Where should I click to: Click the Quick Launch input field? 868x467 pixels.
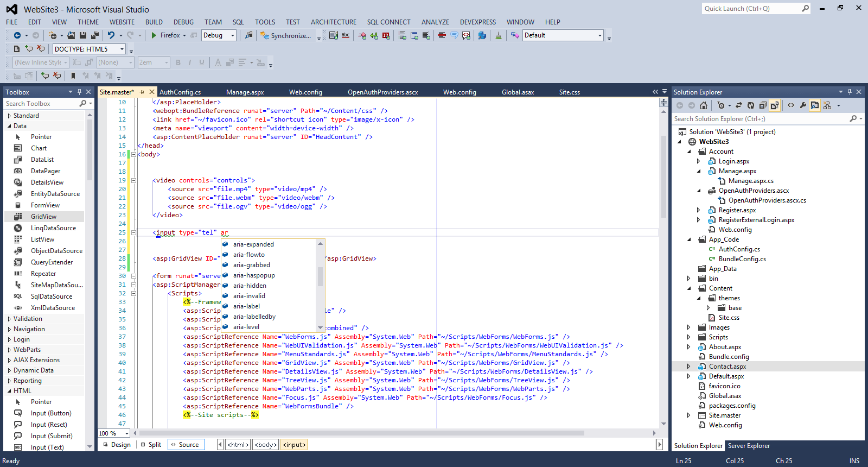751,9
